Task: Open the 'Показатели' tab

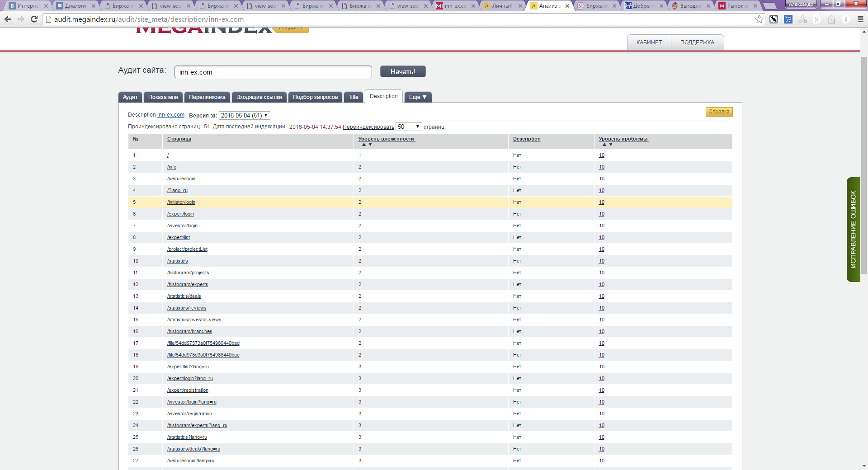Action: [163, 97]
